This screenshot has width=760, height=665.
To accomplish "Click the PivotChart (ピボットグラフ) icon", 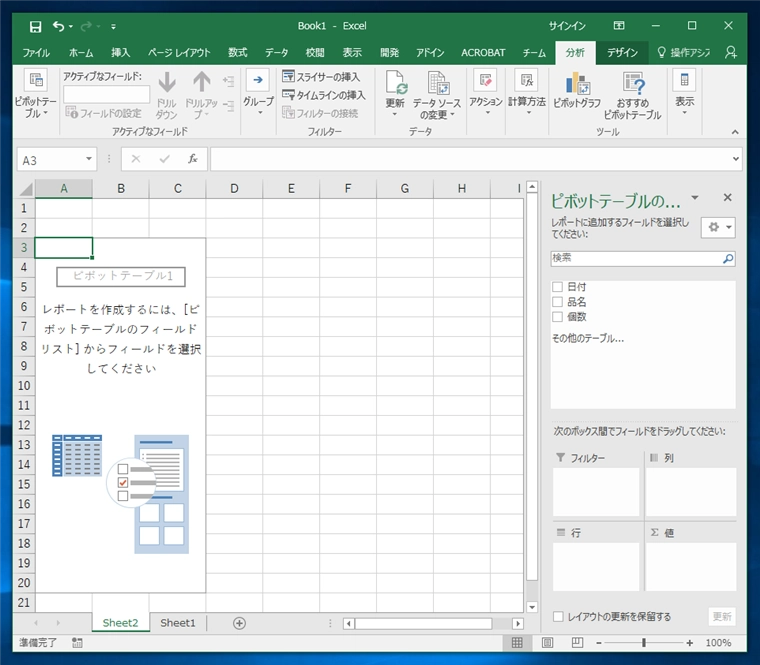I will 577,88.
